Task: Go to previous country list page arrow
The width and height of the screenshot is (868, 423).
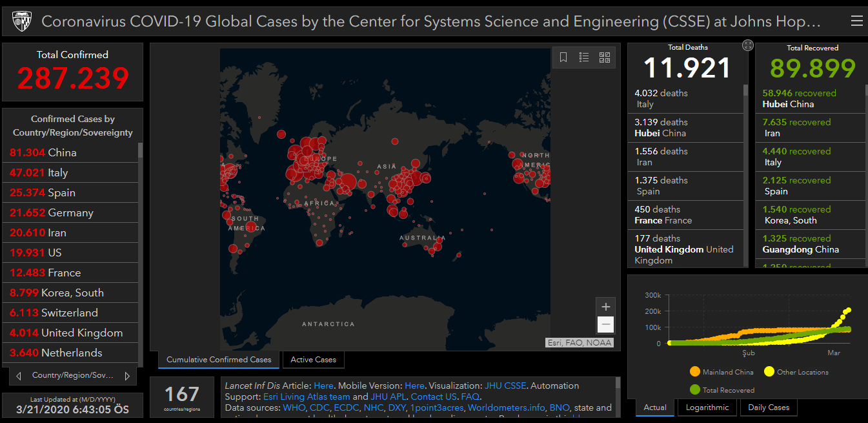Action: pyautogui.click(x=19, y=375)
